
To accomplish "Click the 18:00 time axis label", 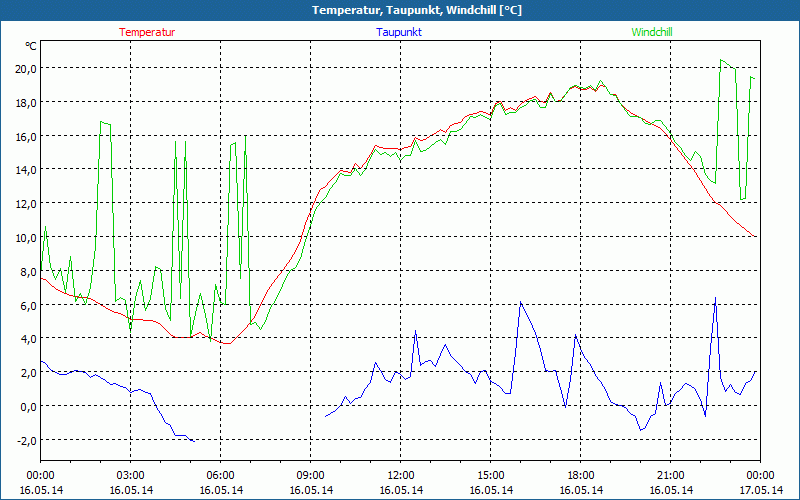I will tap(581, 476).
